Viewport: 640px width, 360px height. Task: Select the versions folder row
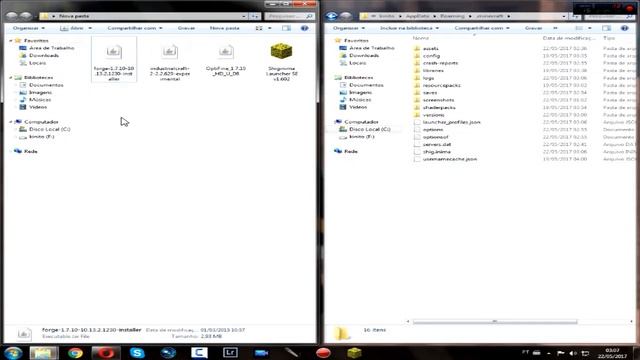[x=433, y=115]
